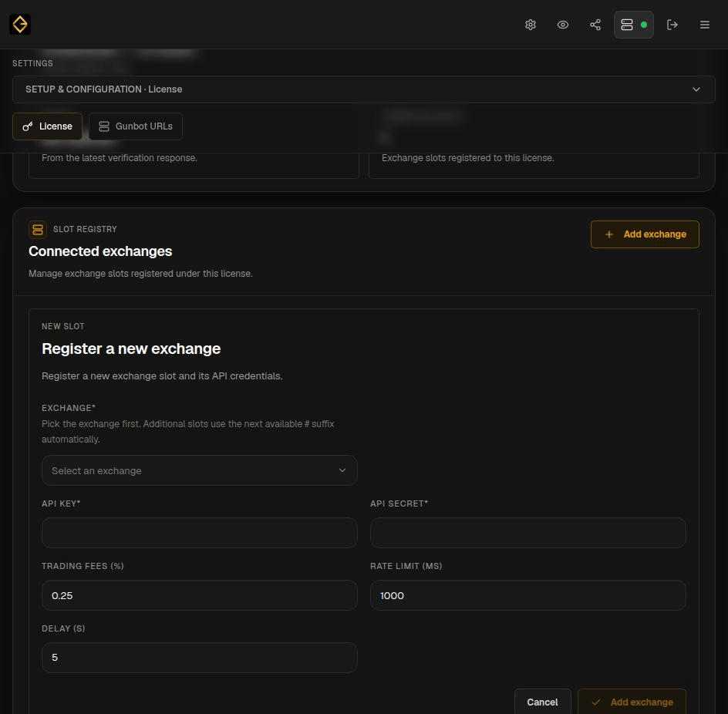Click the logout arrow icon
Viewport: 728px width, 714px height.
[672, 25]
